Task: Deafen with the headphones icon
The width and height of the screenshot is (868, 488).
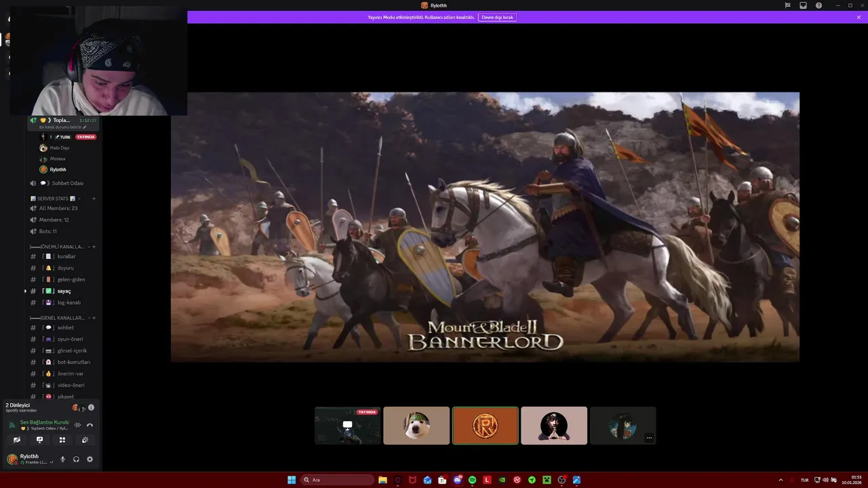Action: [x=76, y=460]
